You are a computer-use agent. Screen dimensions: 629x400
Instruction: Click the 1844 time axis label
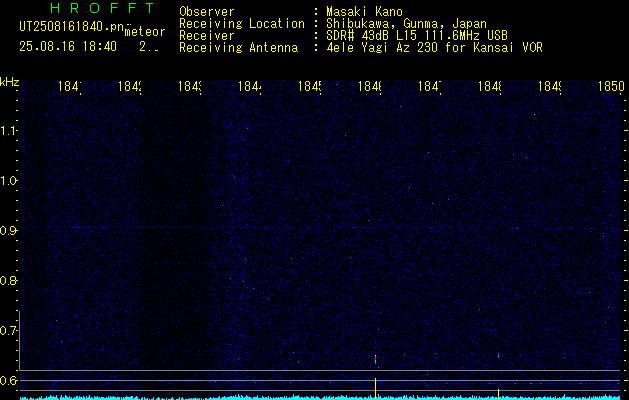(x=250, y=86)
